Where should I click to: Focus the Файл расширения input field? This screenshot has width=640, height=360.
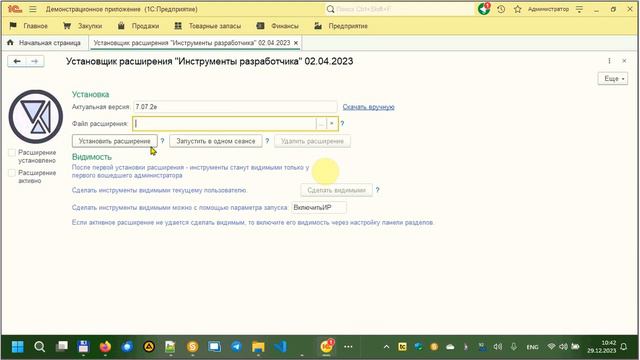tap(224, 123)
